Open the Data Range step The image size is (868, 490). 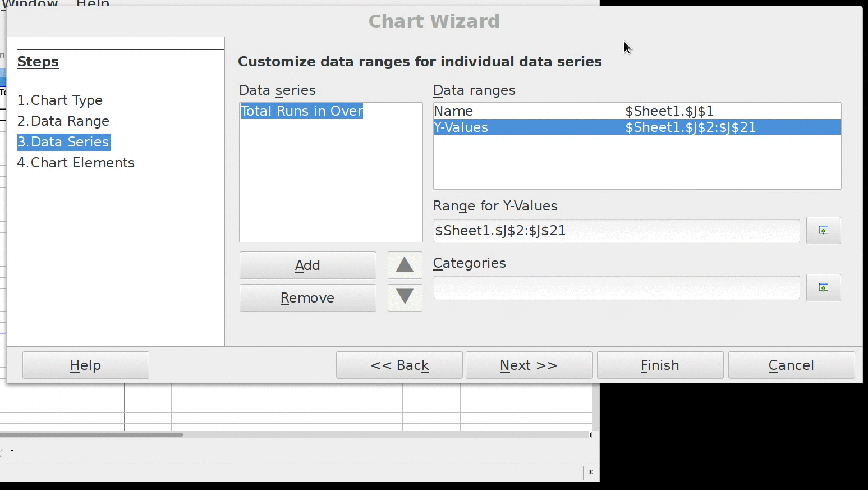pyautogui.click(x=63, y=121)
